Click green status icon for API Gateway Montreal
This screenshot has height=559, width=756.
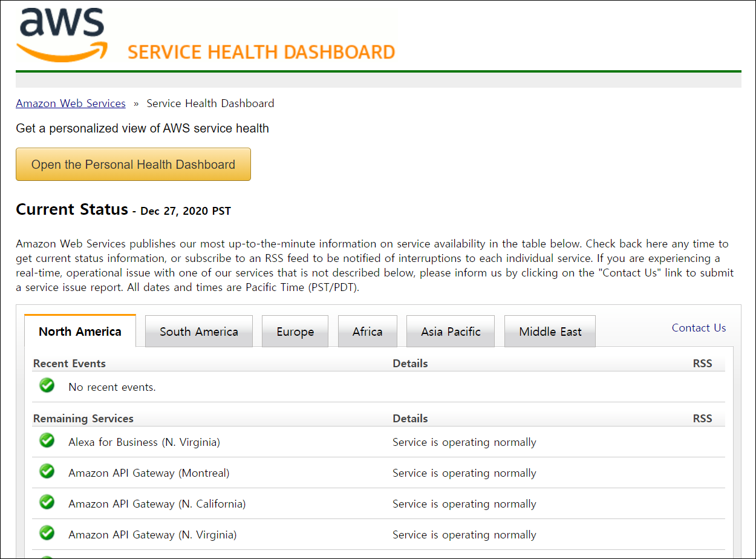pos(47,471)
